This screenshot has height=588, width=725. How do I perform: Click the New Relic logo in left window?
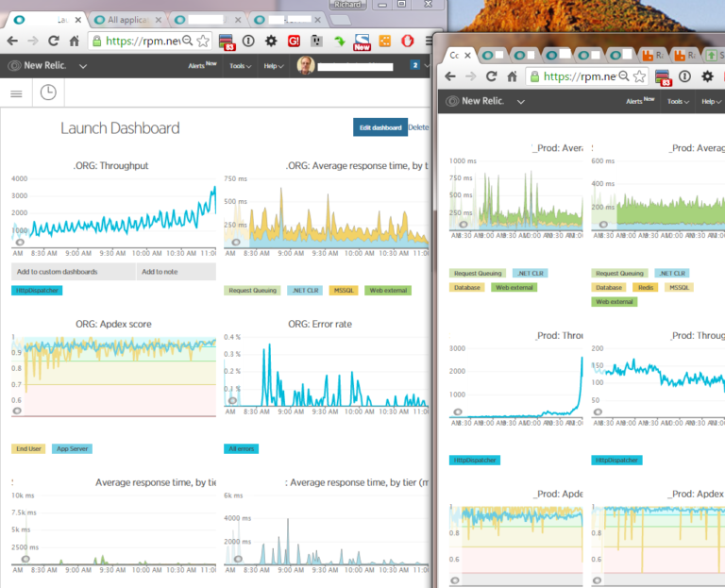point(37,66)
